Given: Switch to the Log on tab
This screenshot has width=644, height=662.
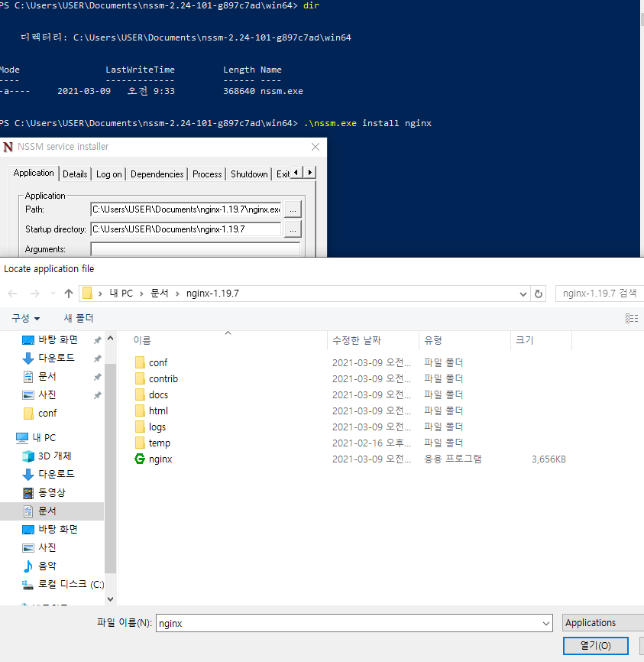Looking at the screenshot, I should pos(109,174).
